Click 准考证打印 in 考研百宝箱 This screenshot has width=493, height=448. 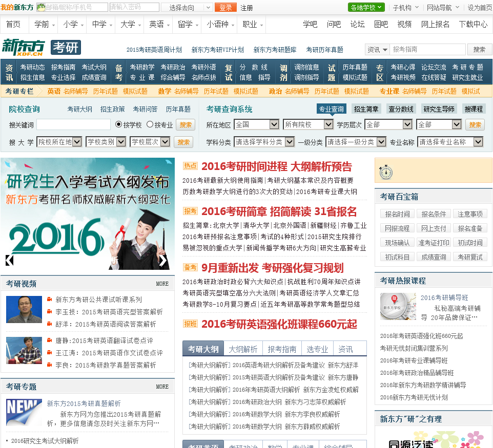[x=434, y=243]
